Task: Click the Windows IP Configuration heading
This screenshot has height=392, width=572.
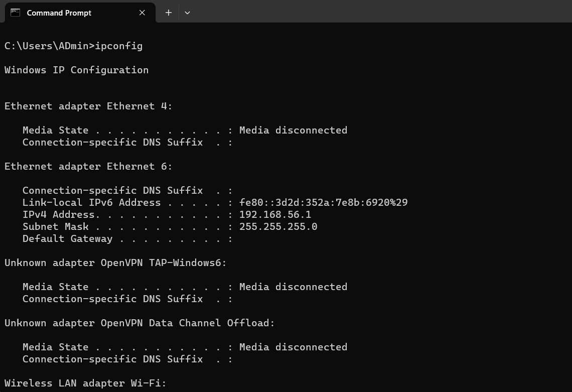Action: click(76, 70)
